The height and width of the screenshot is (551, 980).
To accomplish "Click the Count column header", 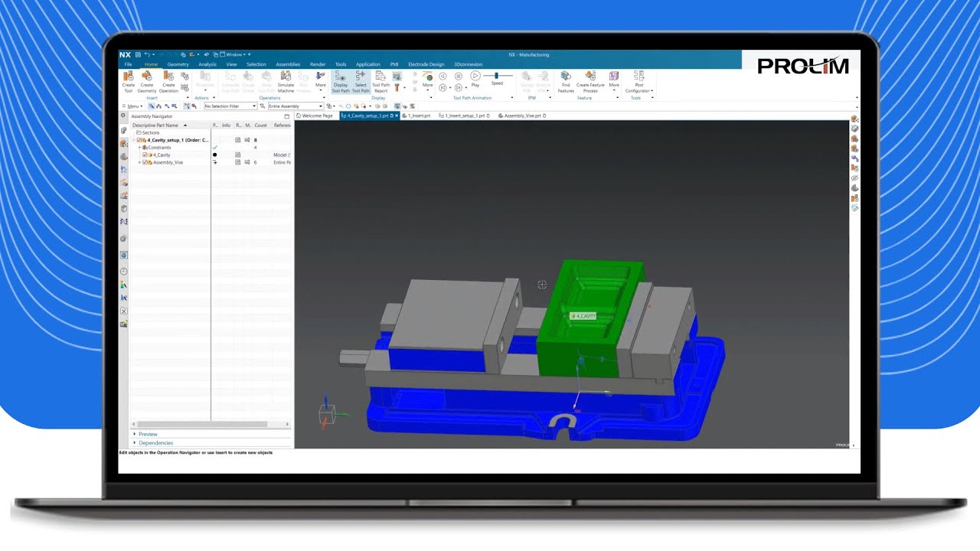I will pyautogui.click(x=261, y=125).
